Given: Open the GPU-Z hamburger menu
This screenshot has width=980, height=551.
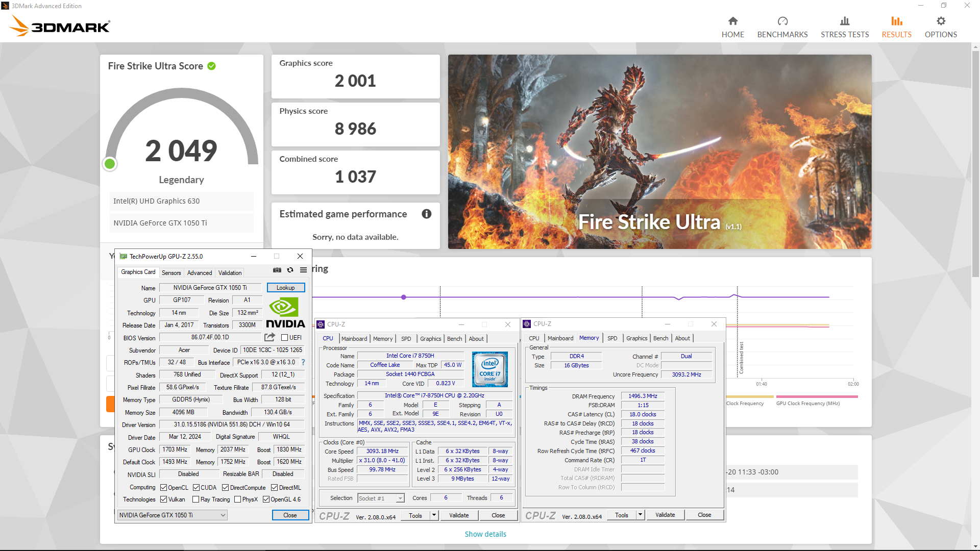Looking at the screenshot, I should point(303,270).
